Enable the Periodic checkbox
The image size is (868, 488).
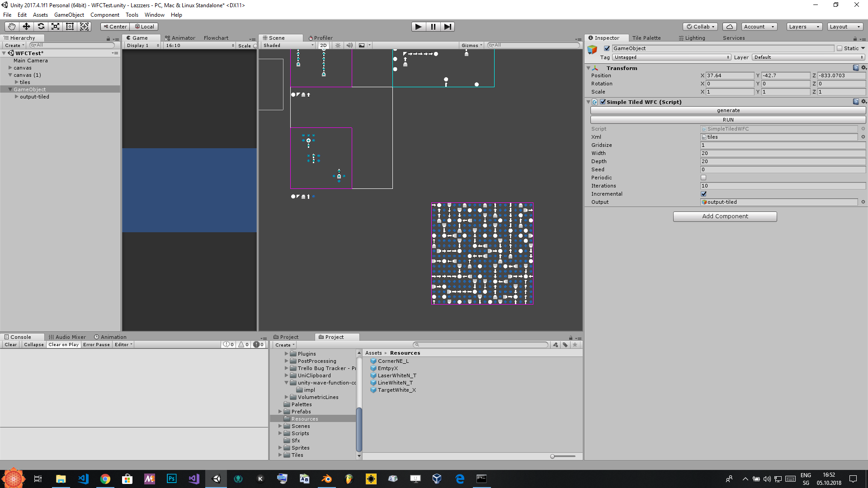point(703,178)
